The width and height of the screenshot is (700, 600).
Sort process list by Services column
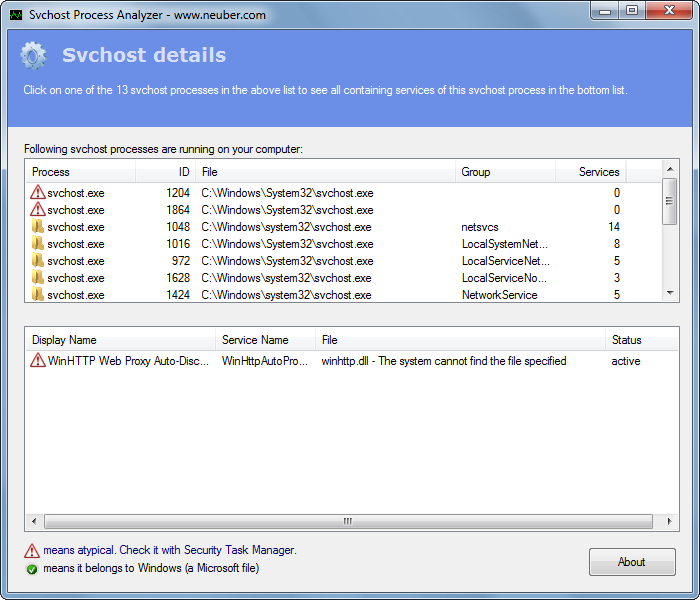(590, 172)
